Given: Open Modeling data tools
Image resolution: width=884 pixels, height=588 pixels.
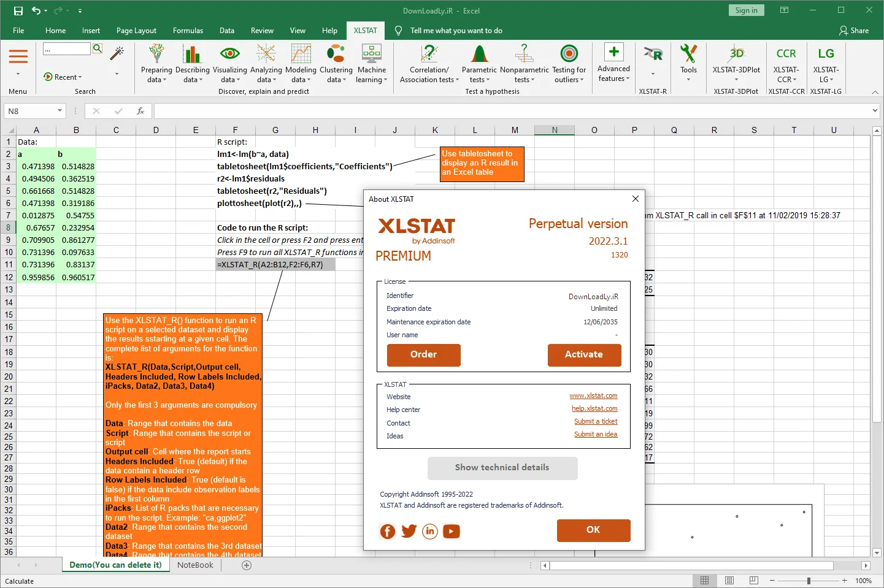Looking at the screenshot, I should [x=301, y=64].
